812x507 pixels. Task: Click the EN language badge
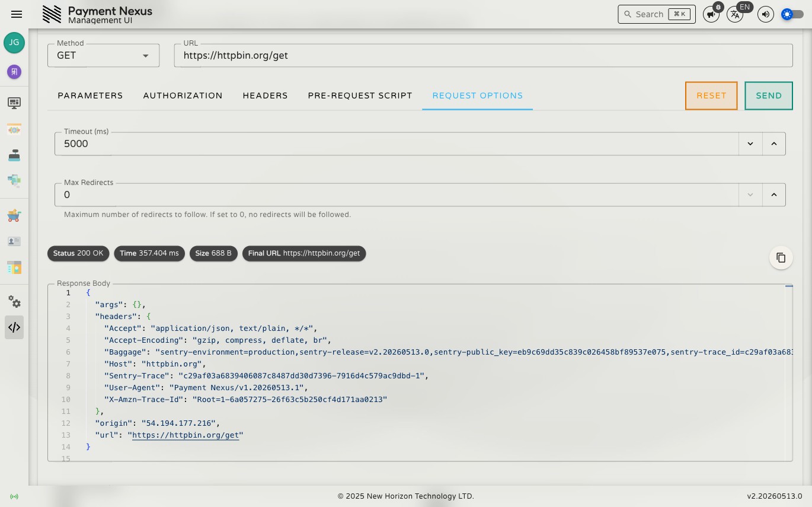(744, 7)
